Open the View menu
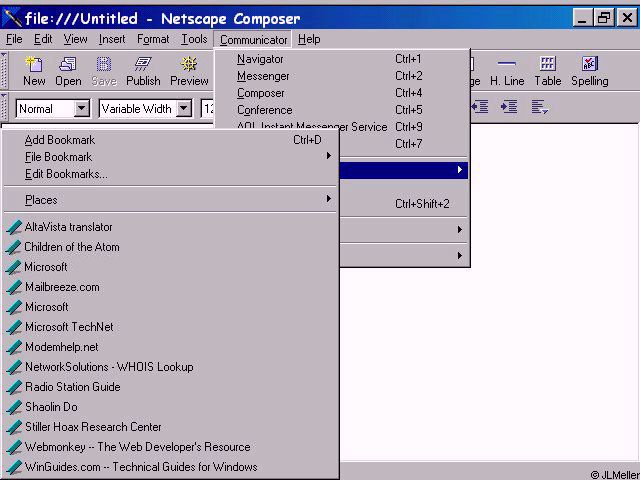 [76, 39]
